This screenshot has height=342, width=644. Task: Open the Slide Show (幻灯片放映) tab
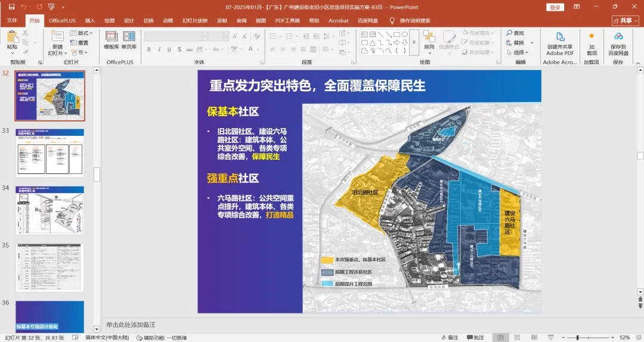[195, 20]
